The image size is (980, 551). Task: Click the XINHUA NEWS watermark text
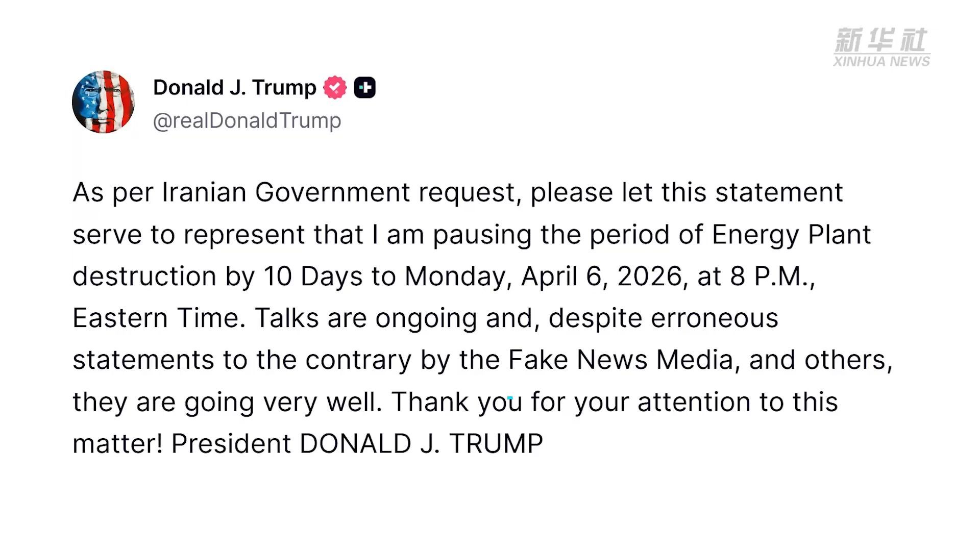pyautogui.click(x=881, y=62)
